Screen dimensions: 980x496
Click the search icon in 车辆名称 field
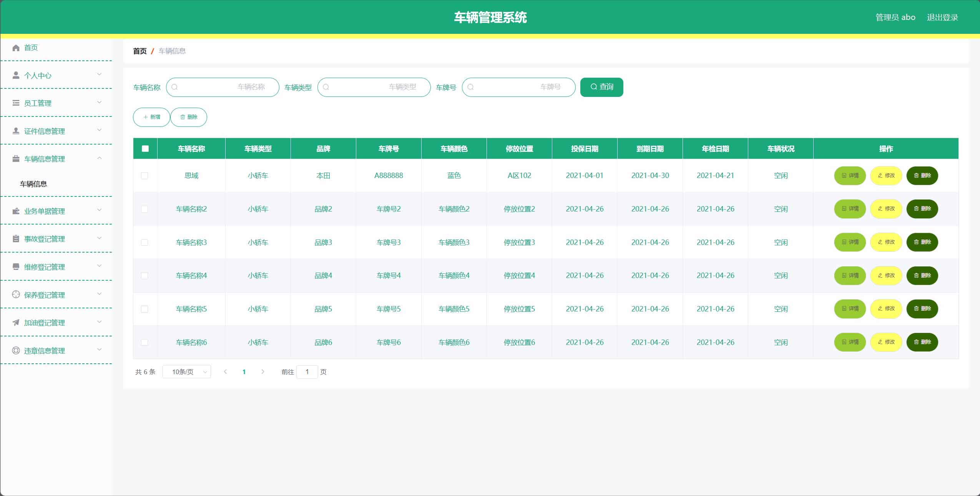[174, 87]
